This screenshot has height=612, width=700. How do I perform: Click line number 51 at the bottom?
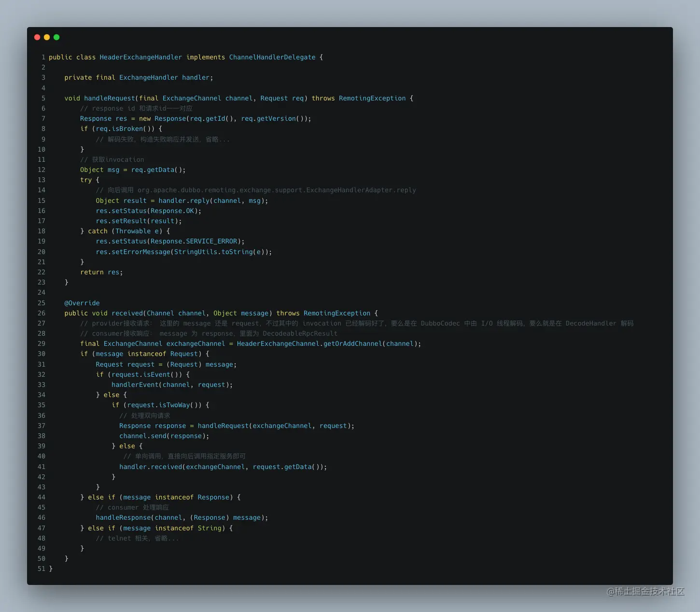click(x=42, y=569)
